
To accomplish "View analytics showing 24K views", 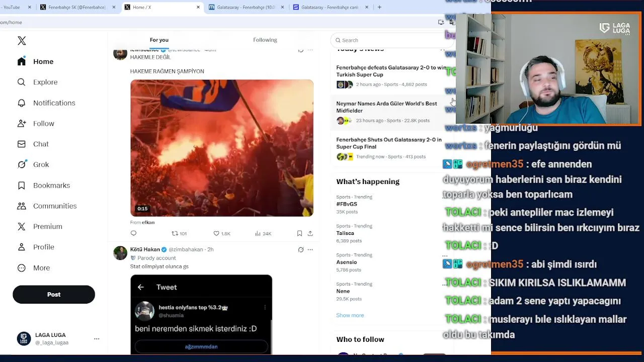I will point(263,233).
